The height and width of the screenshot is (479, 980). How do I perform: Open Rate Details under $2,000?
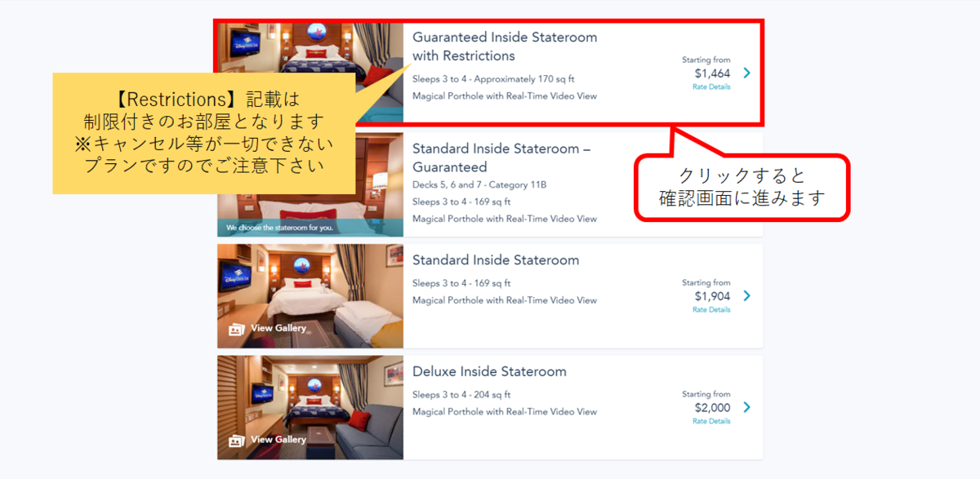point(711,421)
